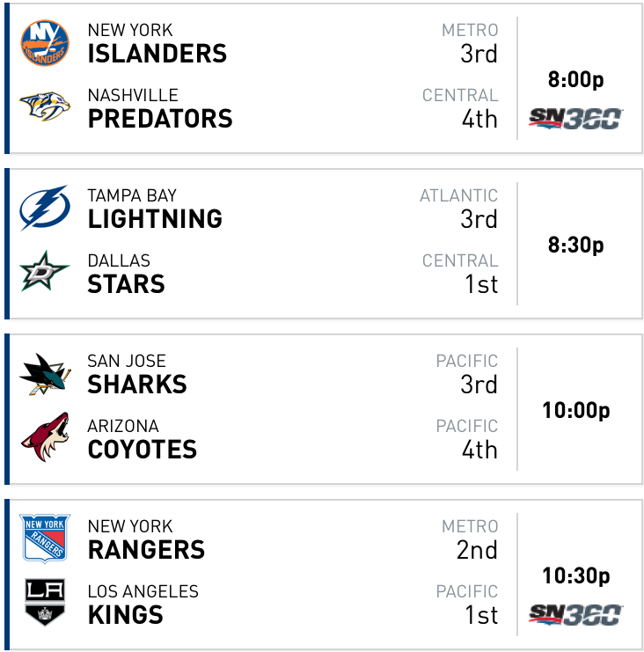Screen dimensions: 644x652
Task: Click the Rangers Metro 2nd standing
Action: click(x=470, y=539)
